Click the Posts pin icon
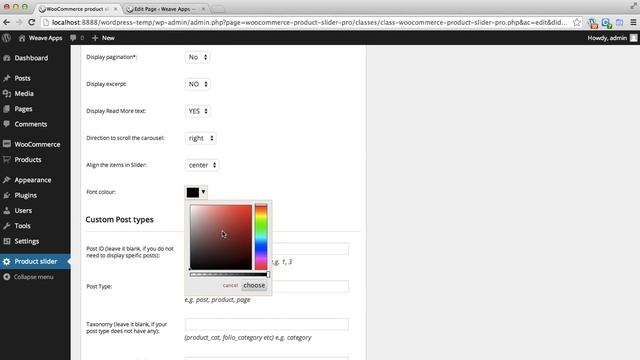This screenshot has width=640, height=360. tap(7, 78)
